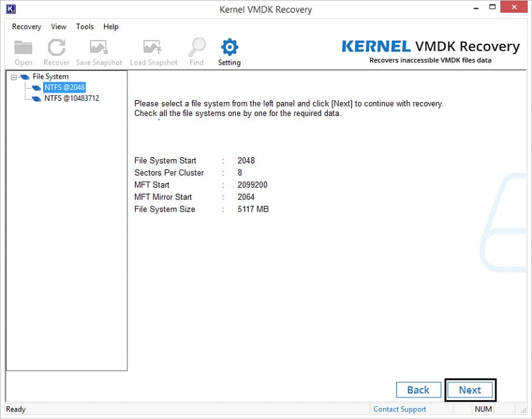Click the Load Snapshot toolbar icon

coord(152,47)
